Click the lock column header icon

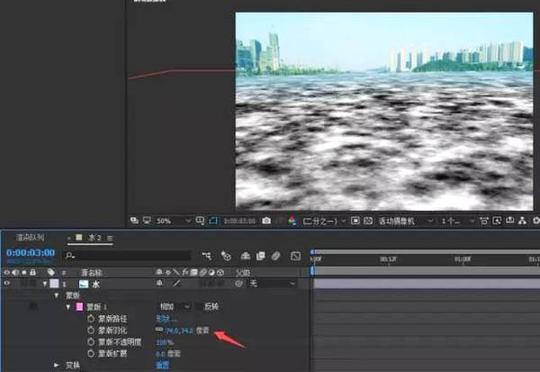pos(33,272)
